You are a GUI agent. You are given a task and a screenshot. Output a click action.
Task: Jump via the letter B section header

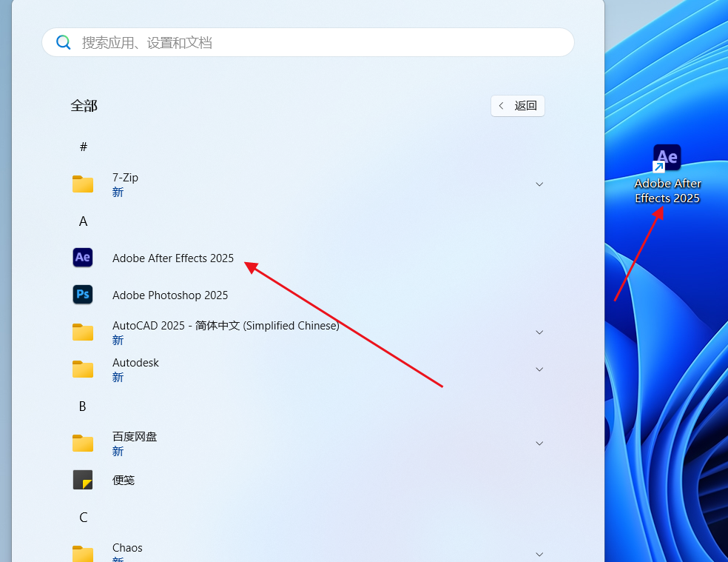83,407
